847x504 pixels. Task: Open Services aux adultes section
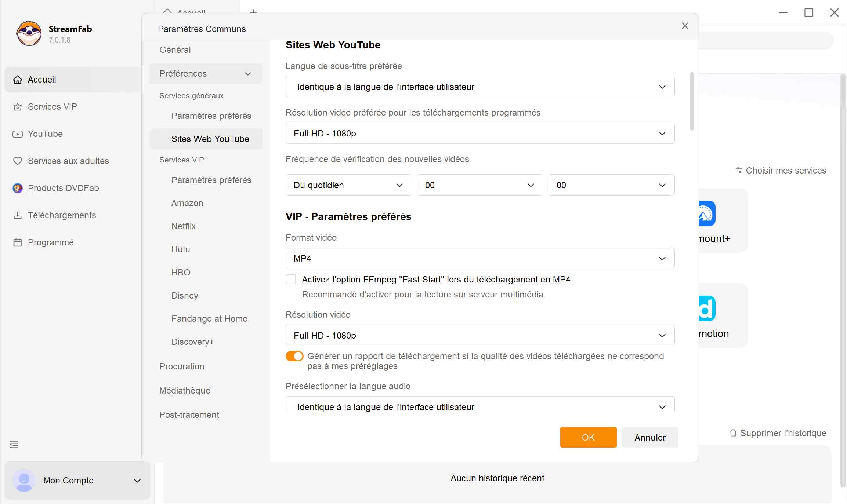[x=68, y=161]
